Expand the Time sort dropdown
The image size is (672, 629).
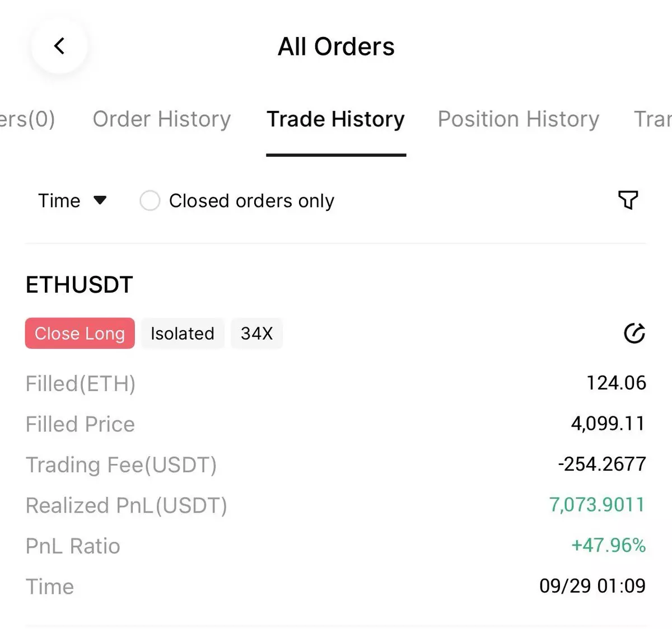point(60,200)
